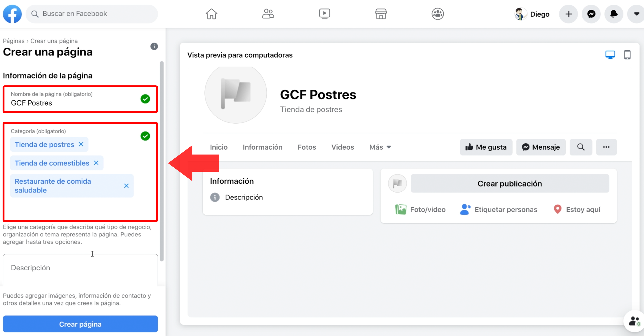
Task: Select the Información tab in preview
Action: coord(262,147)
